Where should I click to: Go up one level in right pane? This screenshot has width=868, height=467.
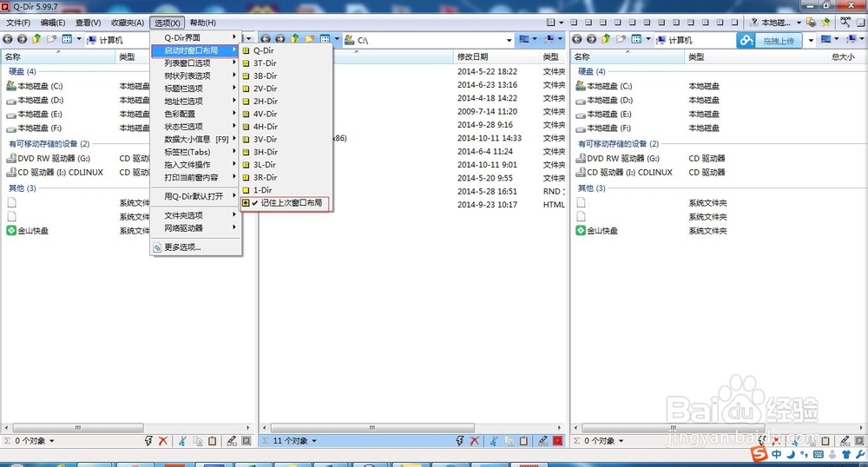pos(606,39)
